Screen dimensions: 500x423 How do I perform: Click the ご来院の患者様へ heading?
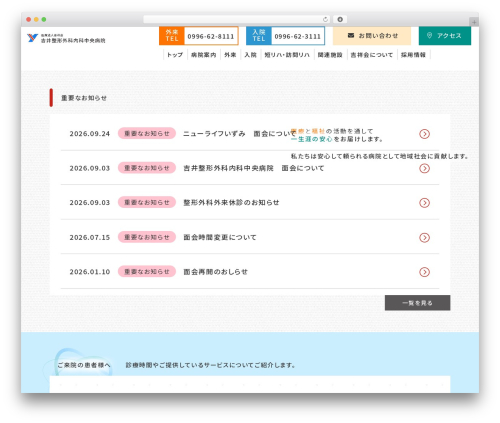pos(83,365)
